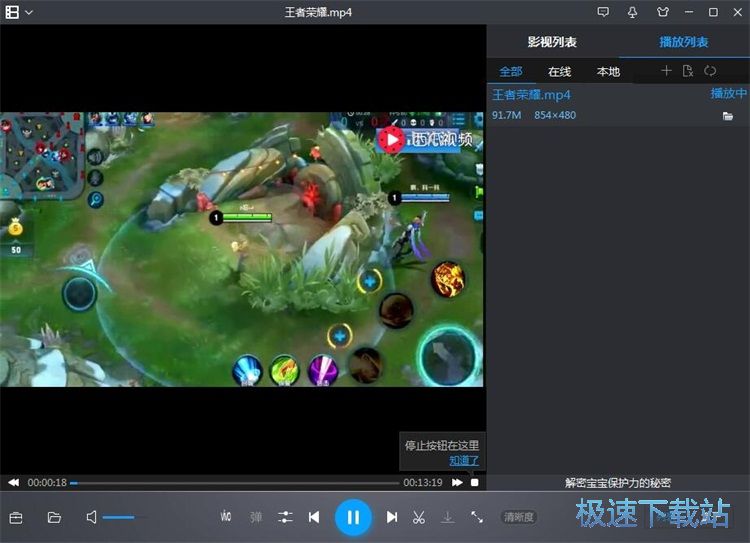The height and width of the screenshot is (543, 750).
Task: Add a file with the plus icon in the playlist
Action: pyautogui.click(x=666, y=71)
